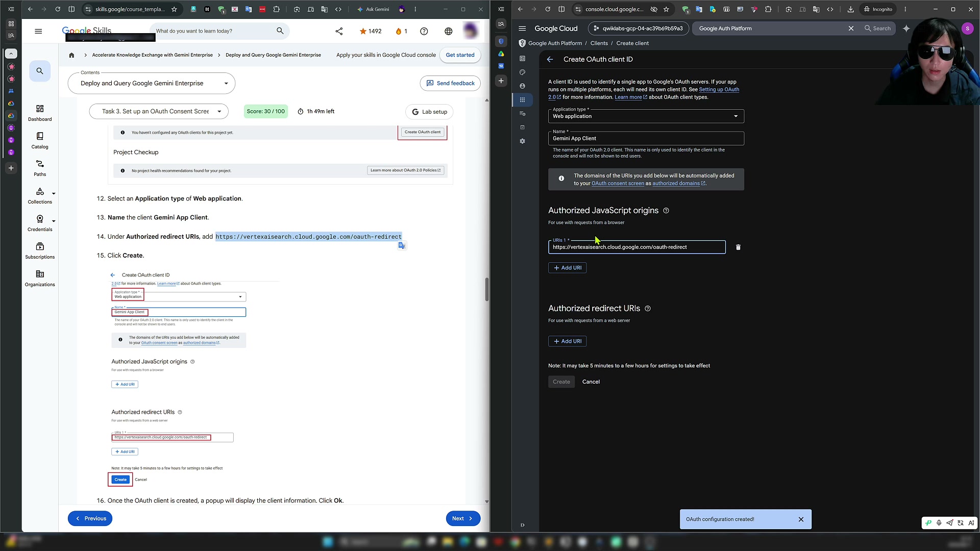The image size is (980, 551).
Task: Open the language globe icon
Action: tap(448, 31)
